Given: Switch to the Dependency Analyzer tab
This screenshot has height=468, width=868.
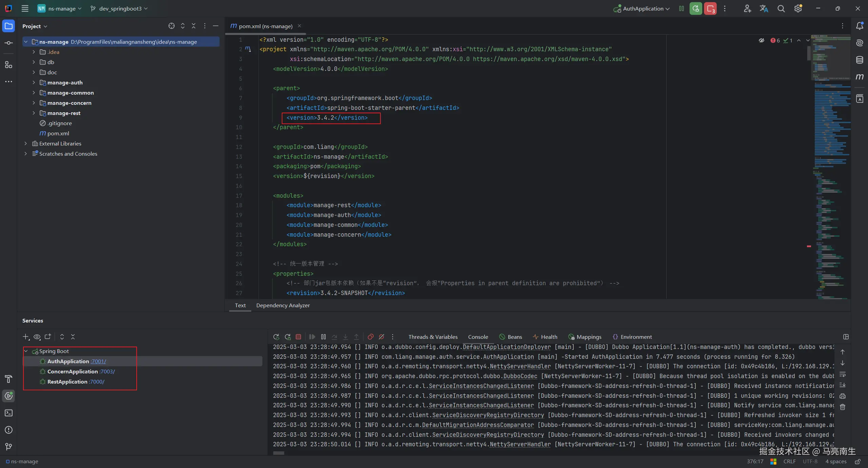Looking at the screenshot, I should pos(283,305).
